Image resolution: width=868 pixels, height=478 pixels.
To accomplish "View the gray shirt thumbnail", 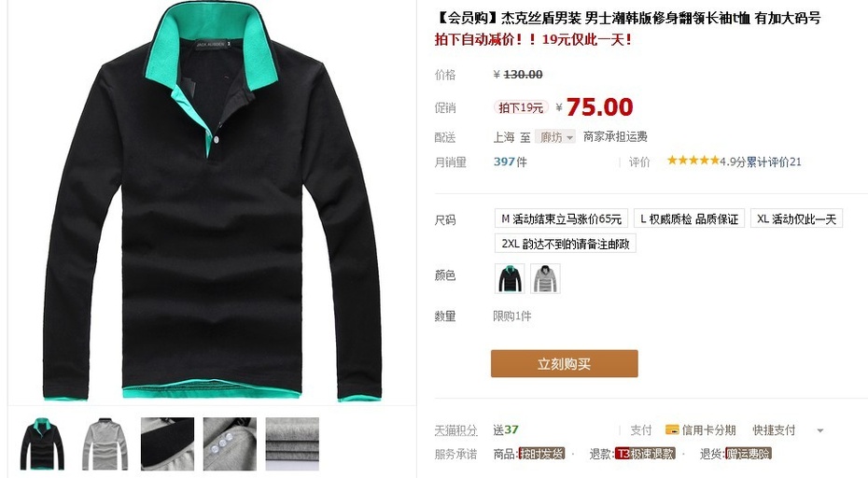I will click(105, 444).
